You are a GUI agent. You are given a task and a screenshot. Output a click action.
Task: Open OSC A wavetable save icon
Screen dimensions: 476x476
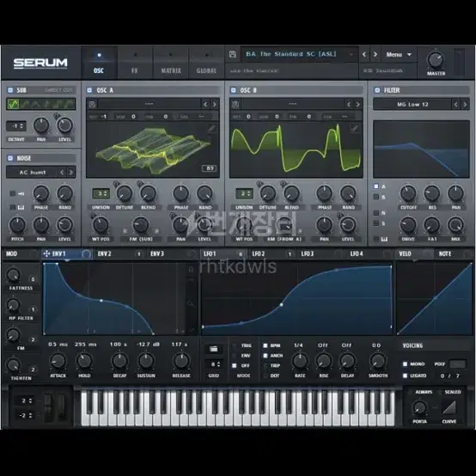tap(92, 105)
